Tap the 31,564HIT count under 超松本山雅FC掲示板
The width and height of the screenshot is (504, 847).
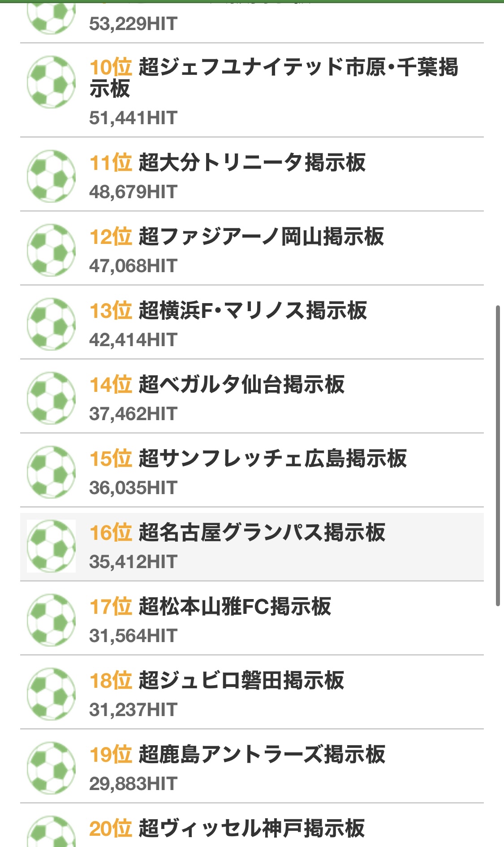pyautogui.click(x=134, y=636)
